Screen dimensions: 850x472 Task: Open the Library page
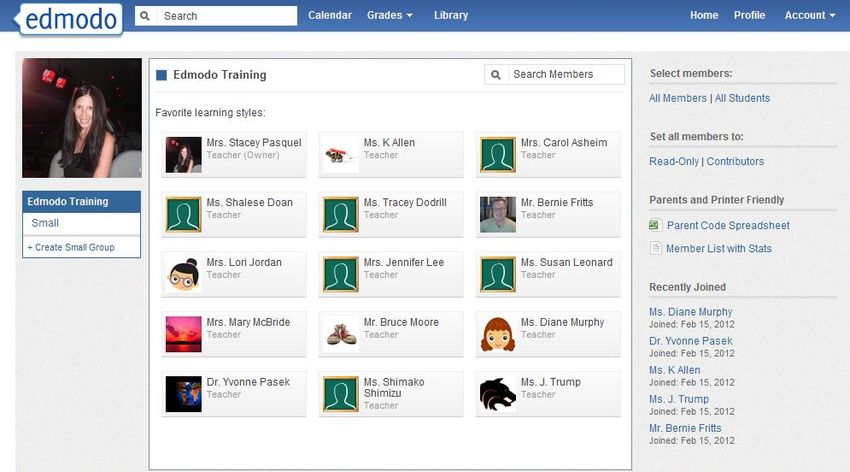[450, 15]
